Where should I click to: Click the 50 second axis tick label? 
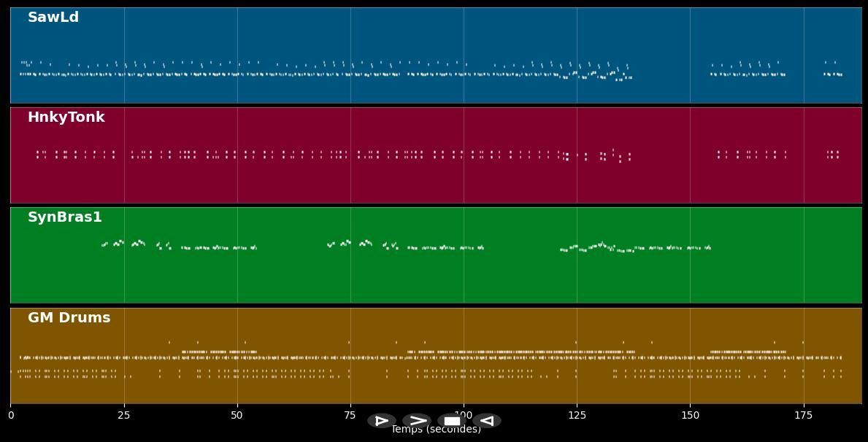coord(237,415)
